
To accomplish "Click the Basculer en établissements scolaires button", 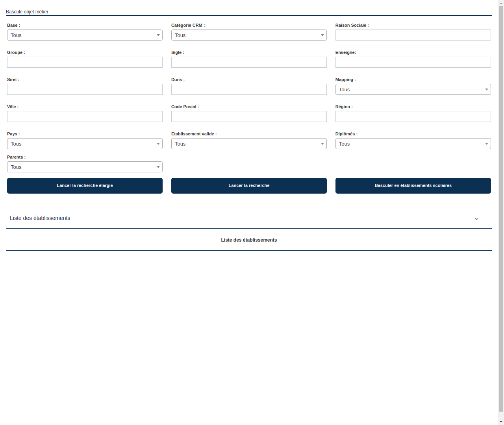I will (x=413, y=185).
